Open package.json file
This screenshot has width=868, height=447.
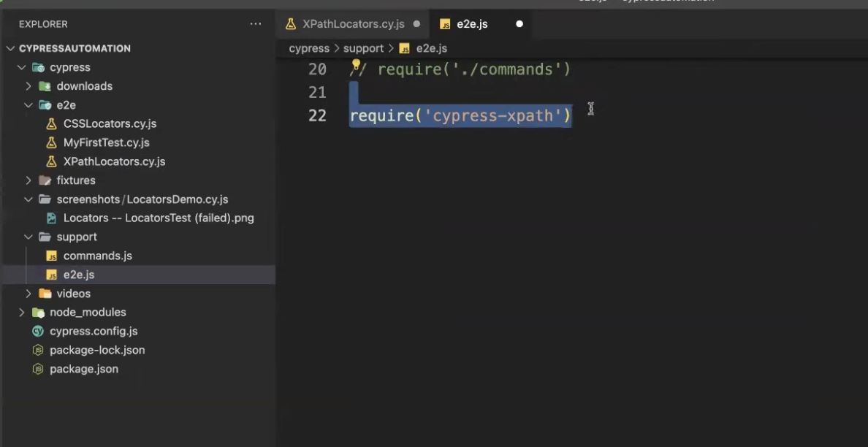point(83,369)
